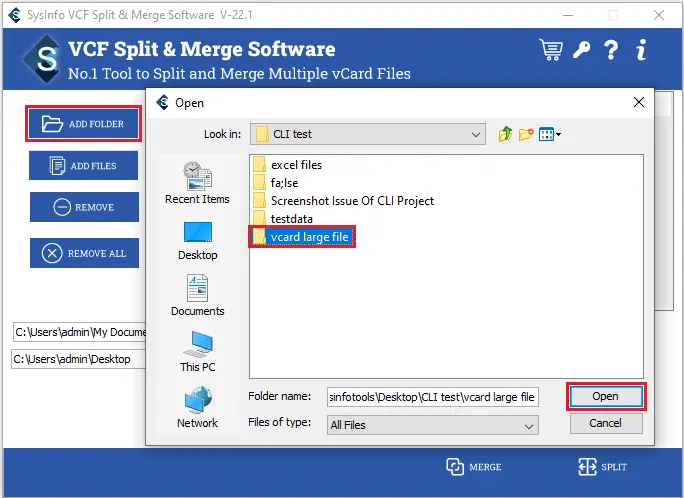
Task: Click the Folder name input field
Action: (x=433, y=397)
